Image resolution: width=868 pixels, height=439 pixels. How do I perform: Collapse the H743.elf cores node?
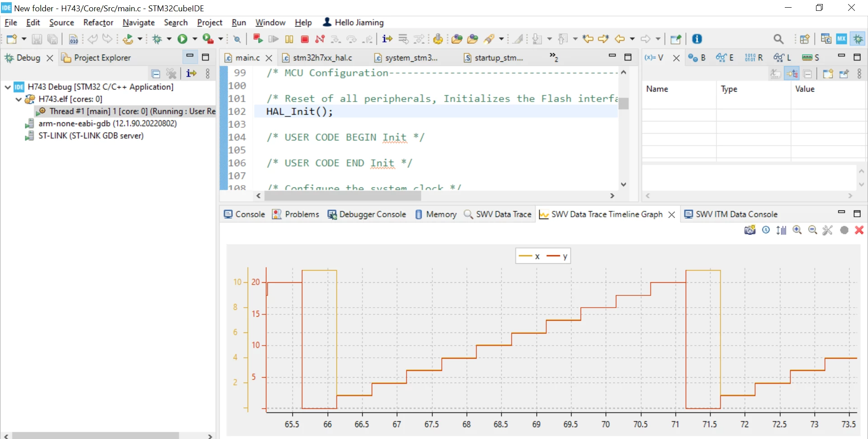coord(19,99)
